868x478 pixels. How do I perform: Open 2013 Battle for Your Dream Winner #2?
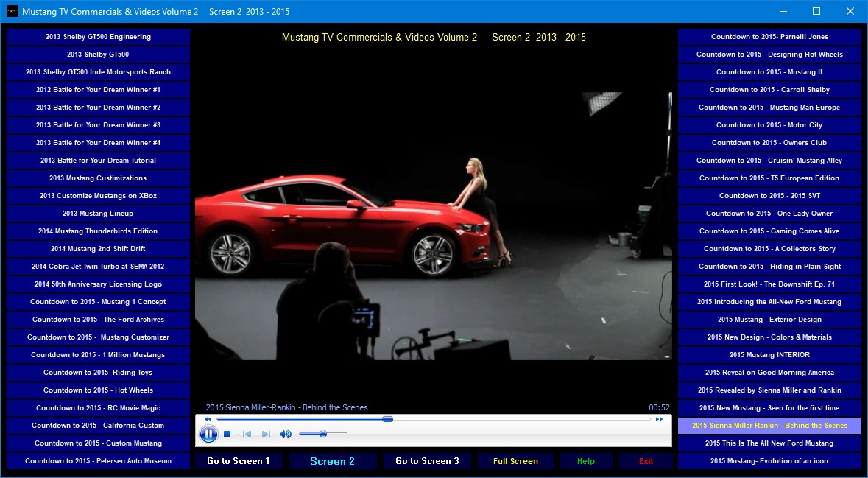[x=98, y=108]
